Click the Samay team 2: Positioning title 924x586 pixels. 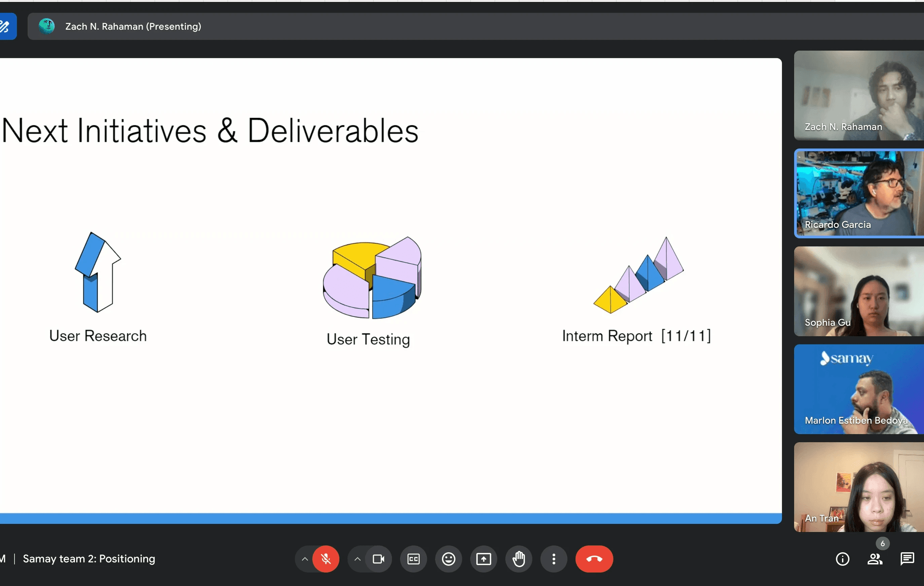tap(89, 559)
